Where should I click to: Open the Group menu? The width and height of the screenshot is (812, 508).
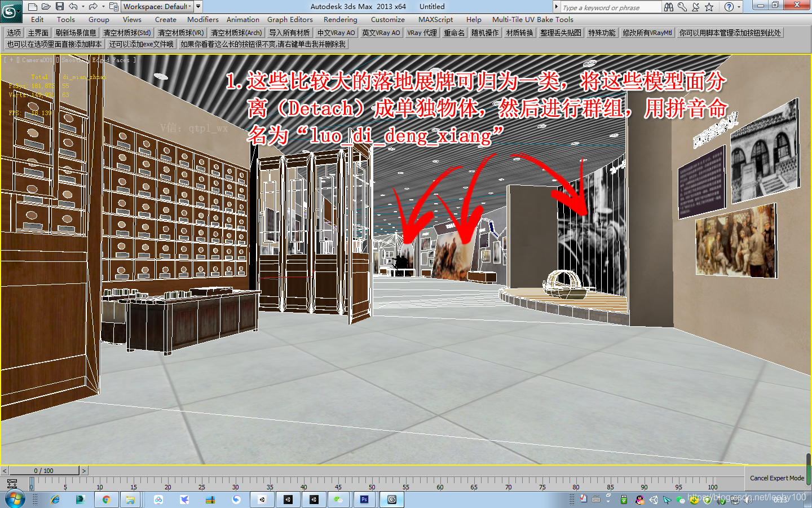(99, 19)
